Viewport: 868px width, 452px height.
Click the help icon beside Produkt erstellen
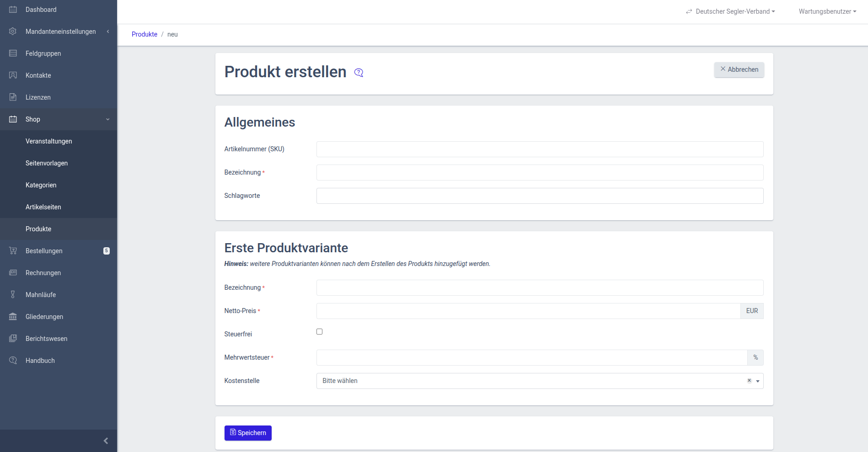359,73
